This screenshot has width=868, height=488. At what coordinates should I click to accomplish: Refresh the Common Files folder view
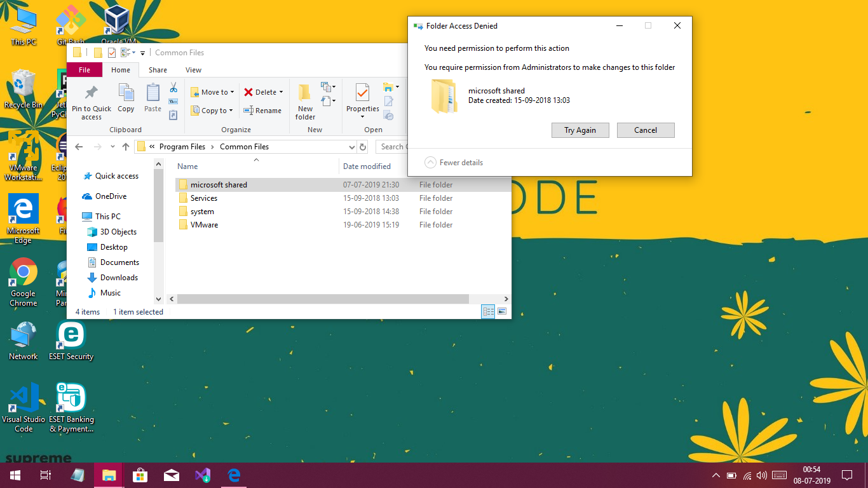click(x=363, y=147)
